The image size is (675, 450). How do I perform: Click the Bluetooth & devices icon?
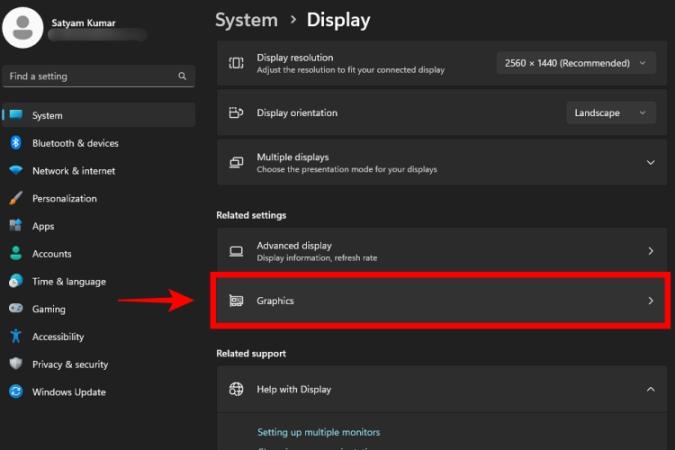coord(16,143)
